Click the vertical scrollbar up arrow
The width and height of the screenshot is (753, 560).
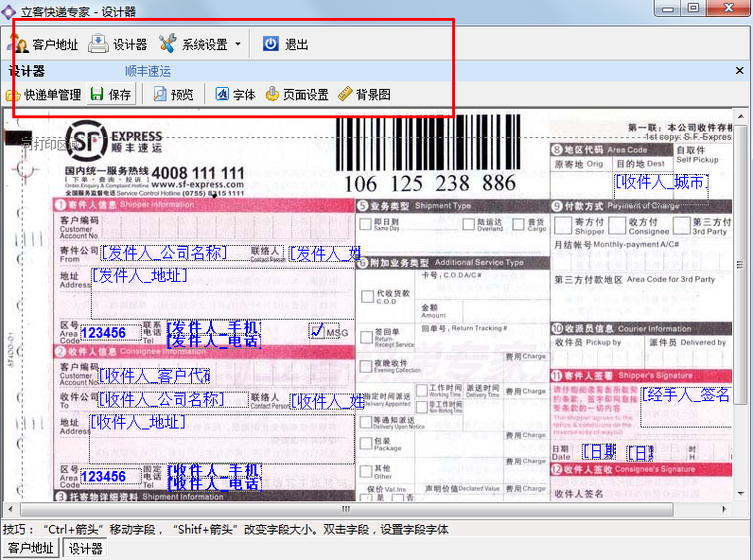click(741, 116)
